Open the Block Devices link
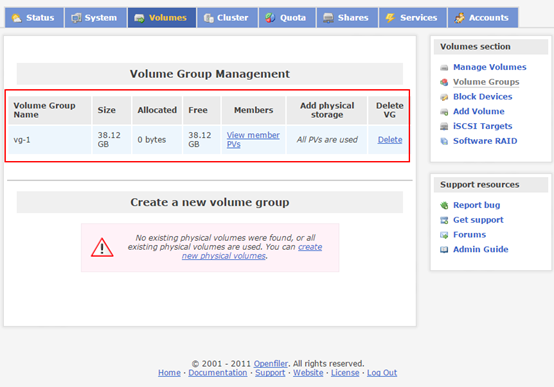 [483, 97]
